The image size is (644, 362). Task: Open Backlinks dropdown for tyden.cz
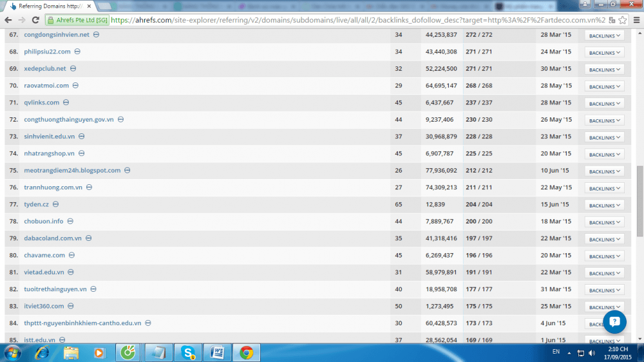(604, 205)
